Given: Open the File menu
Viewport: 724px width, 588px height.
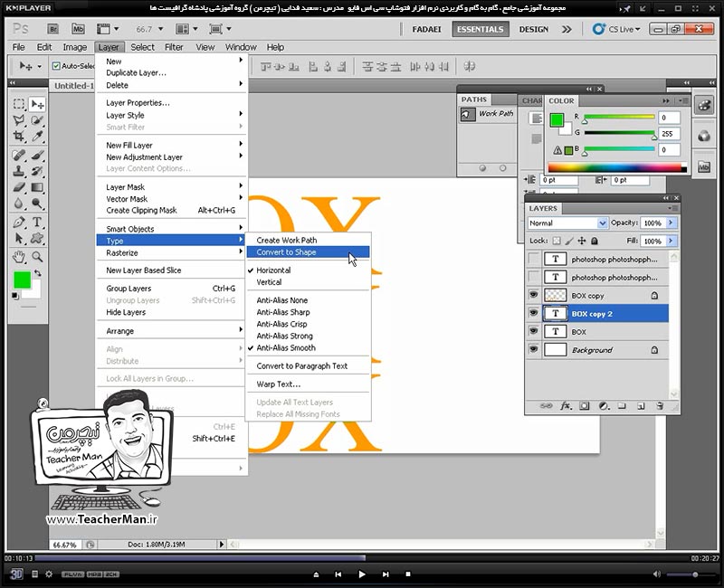Looking at the screenshot, I should coord(18,47).
